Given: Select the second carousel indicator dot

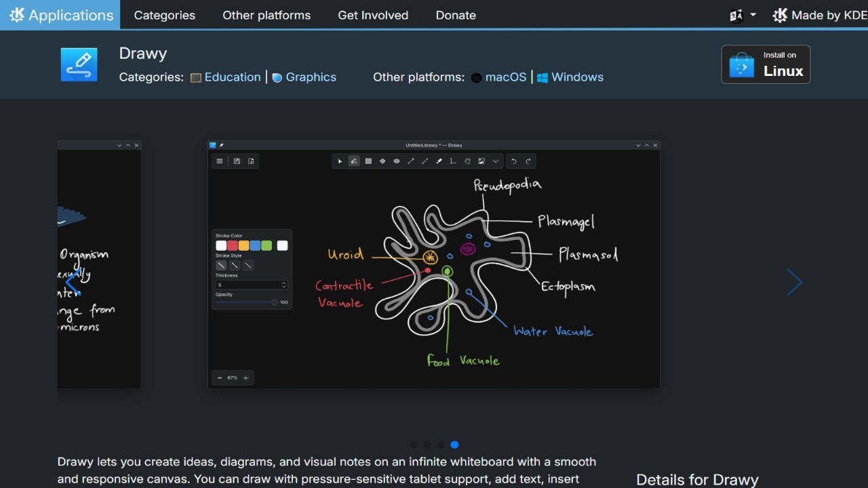Looking at the screenshot, I should click(427, 445).
